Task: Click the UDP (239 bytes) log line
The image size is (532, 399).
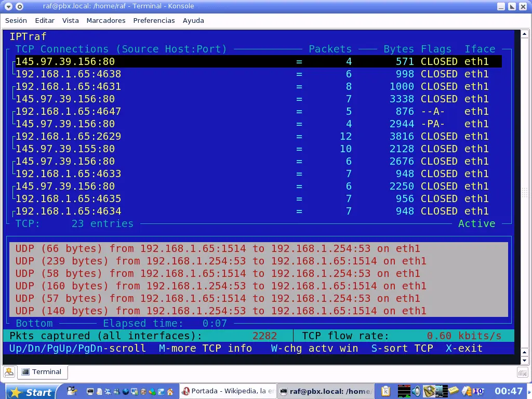Action: [221, 261]
